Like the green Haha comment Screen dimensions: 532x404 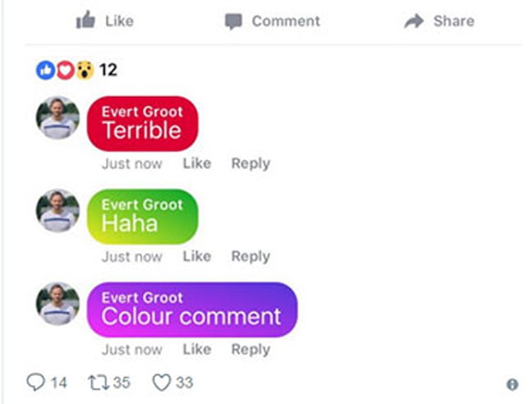196,256
